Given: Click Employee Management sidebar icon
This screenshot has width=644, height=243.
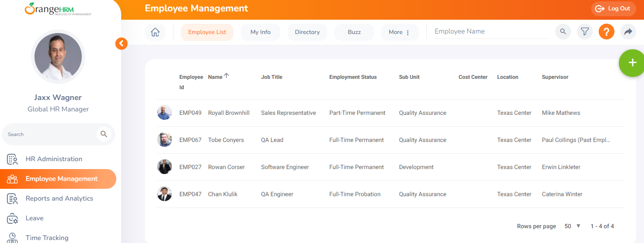Looking at the screenshot, I should (x=12, y=179).
